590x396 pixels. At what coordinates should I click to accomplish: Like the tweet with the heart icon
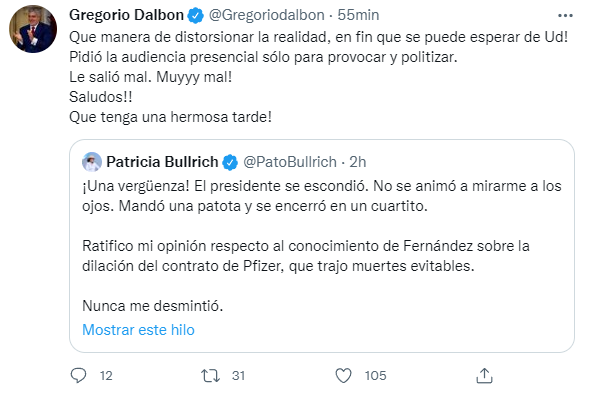click(x=343, y=375)
